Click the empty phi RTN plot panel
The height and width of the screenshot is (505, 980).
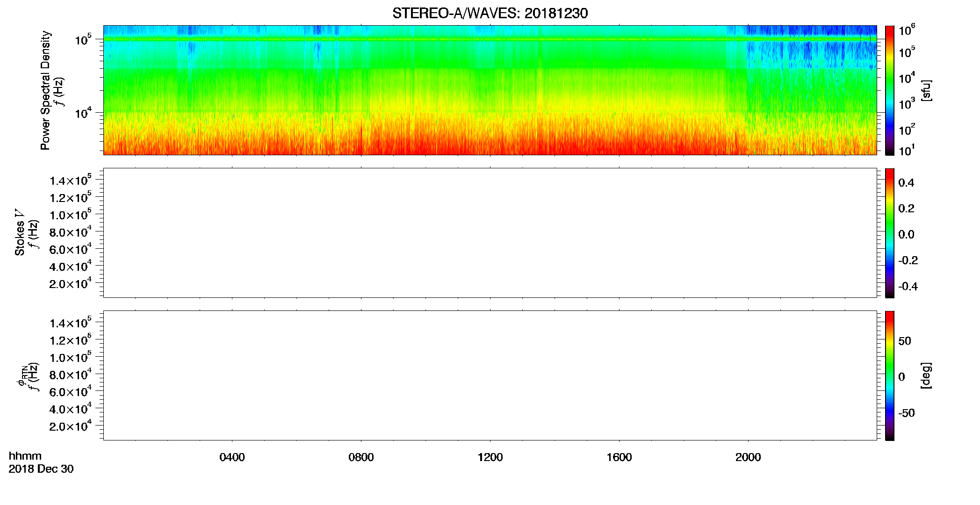(x=490, y=375)
